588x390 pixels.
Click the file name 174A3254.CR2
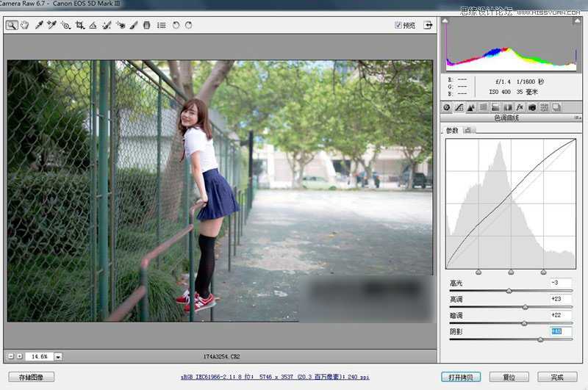[x=221, y=357]
